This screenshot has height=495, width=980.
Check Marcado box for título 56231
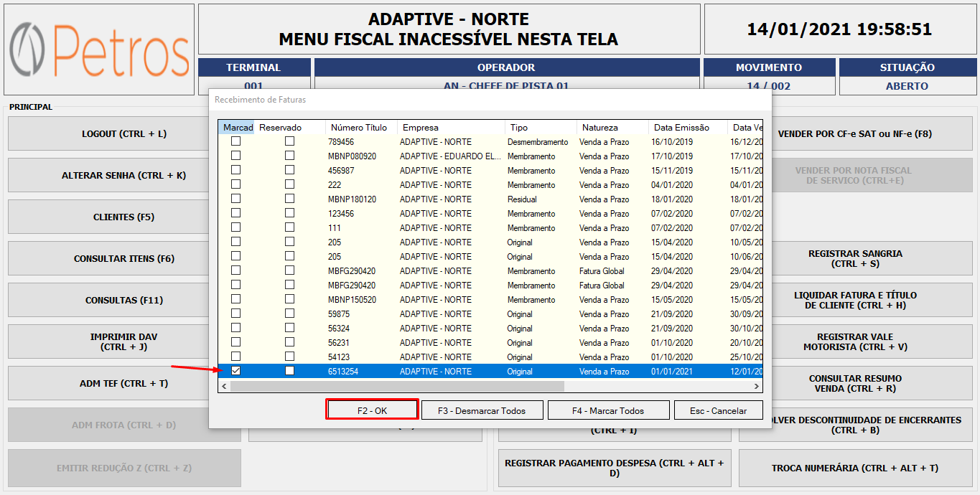pos(235,342)
